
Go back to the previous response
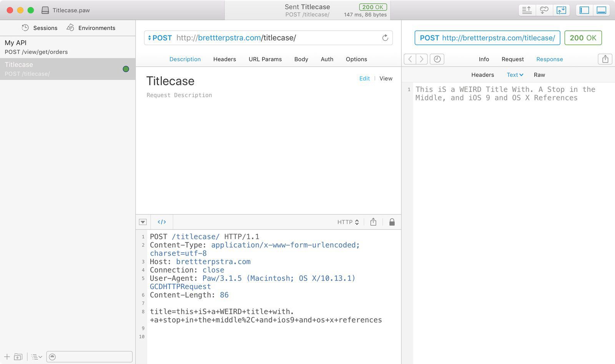tap(410, 59)
